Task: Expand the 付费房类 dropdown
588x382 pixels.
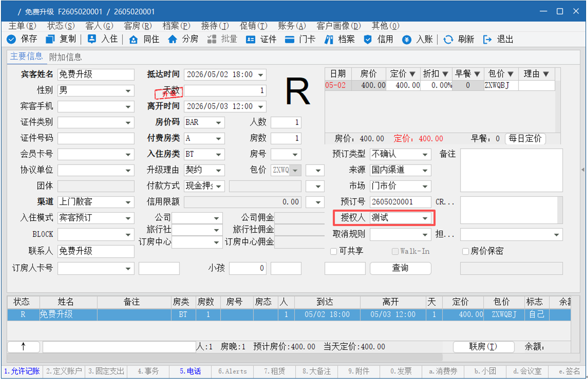Action: tap(219, 138)
